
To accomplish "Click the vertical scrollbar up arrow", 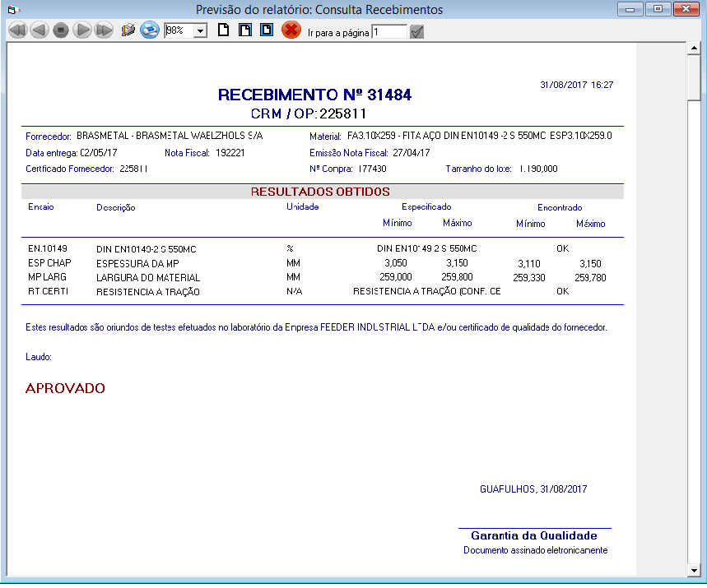I will (x=694, y=48).
